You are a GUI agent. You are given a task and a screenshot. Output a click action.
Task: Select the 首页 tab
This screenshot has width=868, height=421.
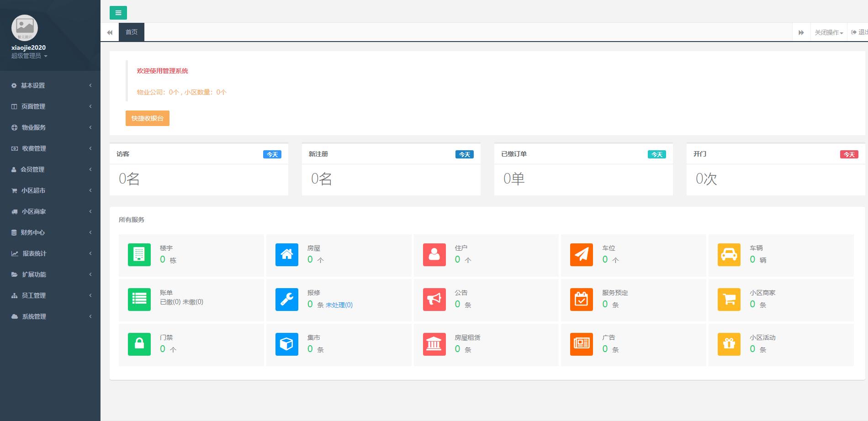click(132, 32)
